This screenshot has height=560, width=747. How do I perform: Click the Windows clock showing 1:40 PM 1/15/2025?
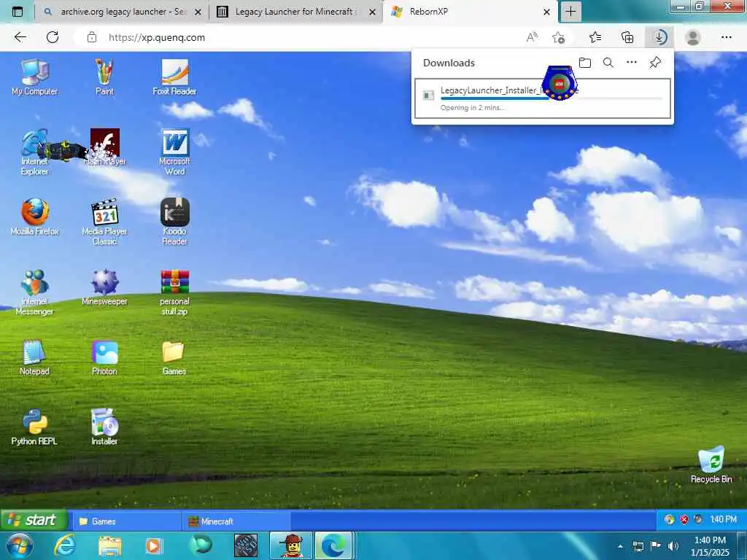[710, 546]
